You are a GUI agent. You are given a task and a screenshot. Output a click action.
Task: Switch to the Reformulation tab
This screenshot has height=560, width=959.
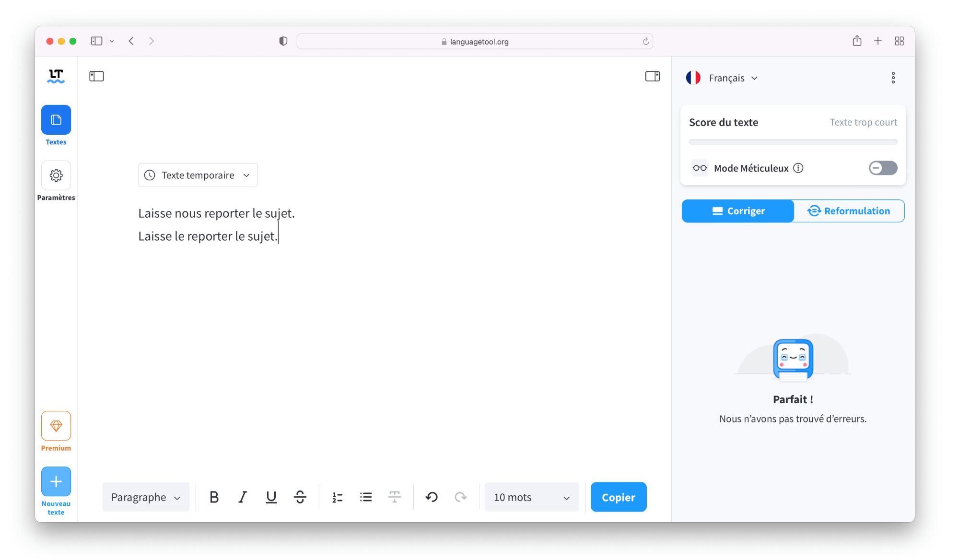pos(849,211)
